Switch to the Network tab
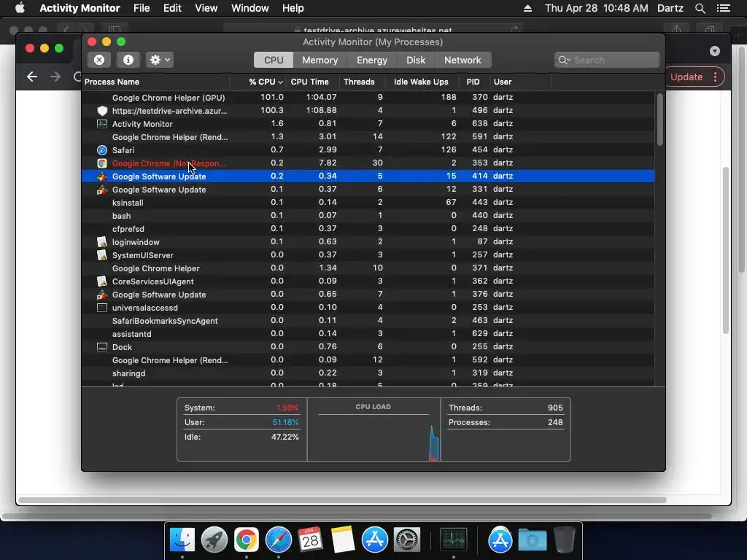The image size is (747, 560). 462,60
